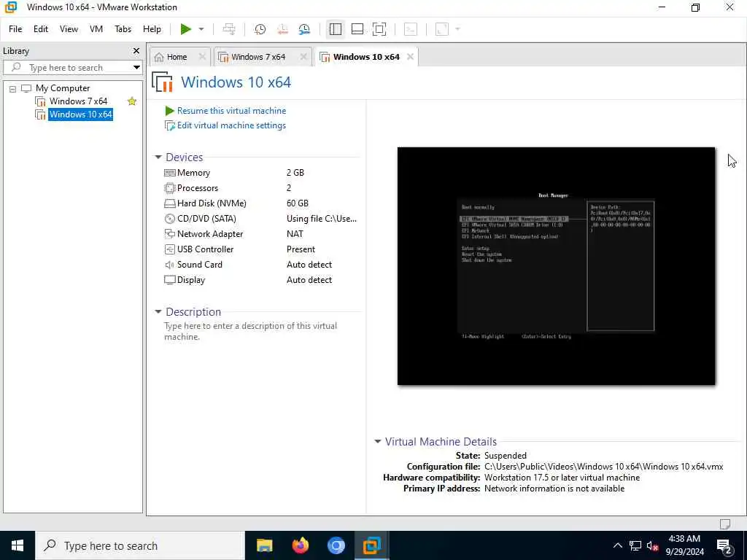Close the Library panel
This screenshot has height=560, width=747.
(136, 51)
